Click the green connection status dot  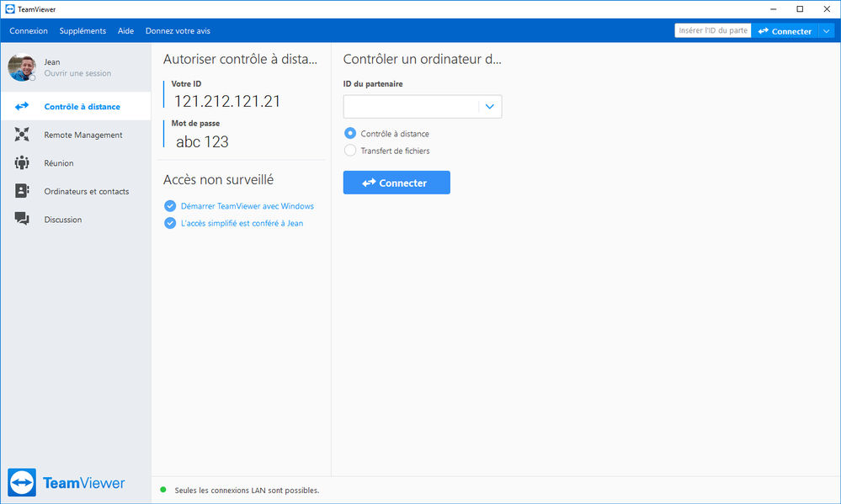tap(163, 490)
